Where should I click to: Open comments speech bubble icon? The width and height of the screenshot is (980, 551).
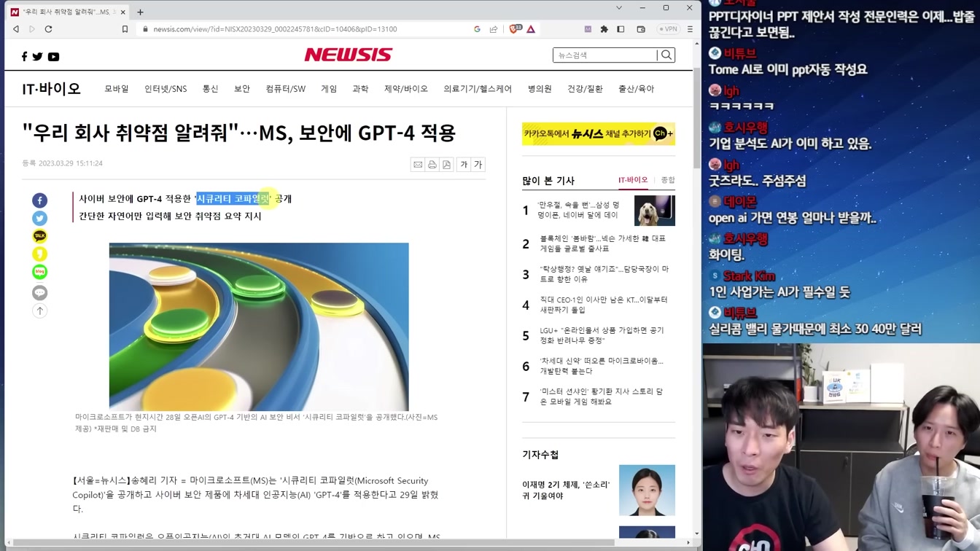[40, 292]
